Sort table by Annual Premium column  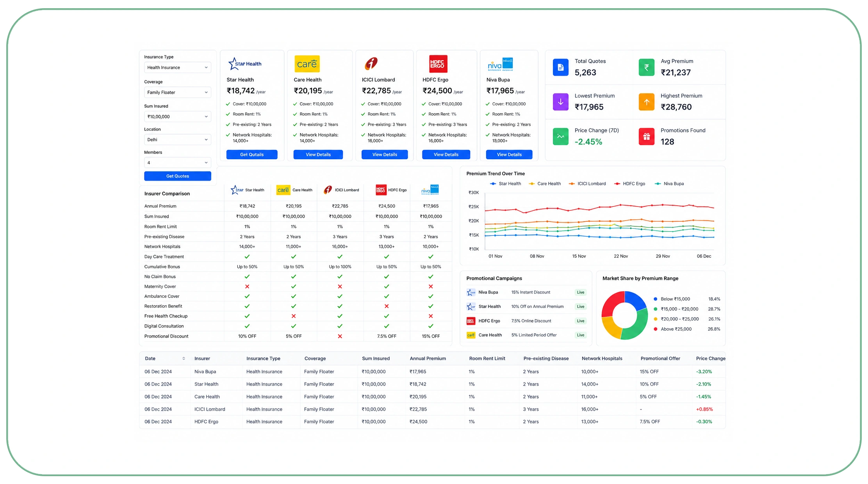428,359
